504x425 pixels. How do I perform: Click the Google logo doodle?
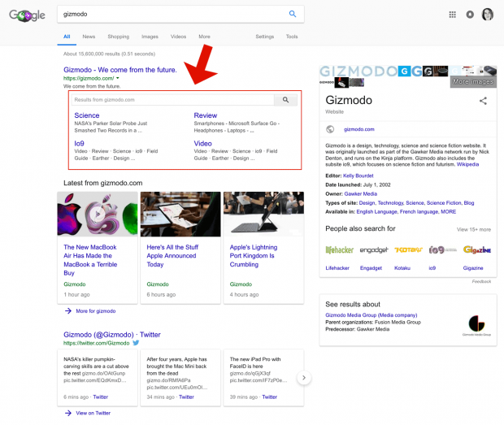click(x=27, y=15)
